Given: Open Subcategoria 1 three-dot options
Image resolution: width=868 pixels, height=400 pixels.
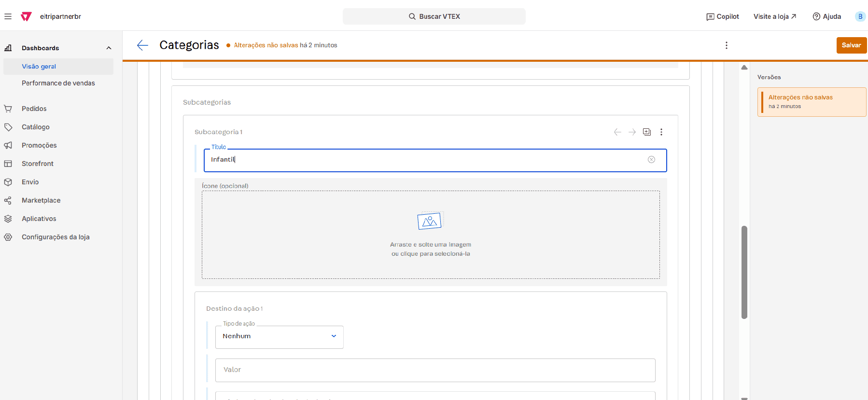Looking at the screenshot, I should pyautogui.click(x=661, y=132).
